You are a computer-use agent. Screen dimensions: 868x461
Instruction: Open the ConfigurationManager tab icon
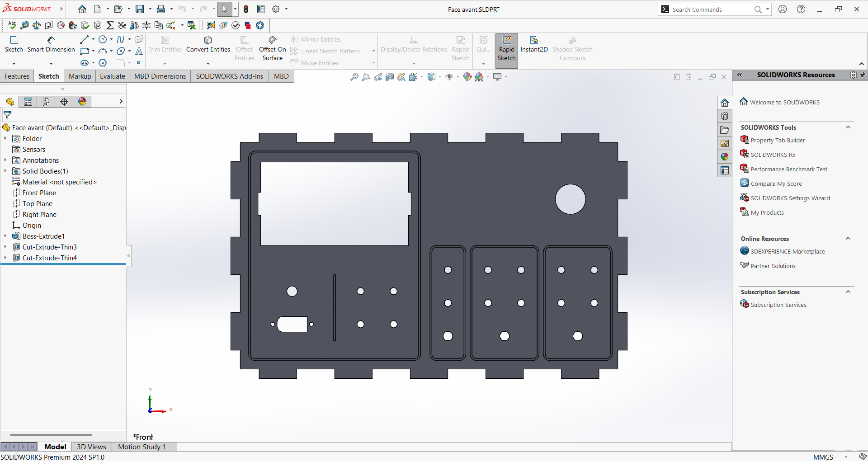click(x=46, y=102)
